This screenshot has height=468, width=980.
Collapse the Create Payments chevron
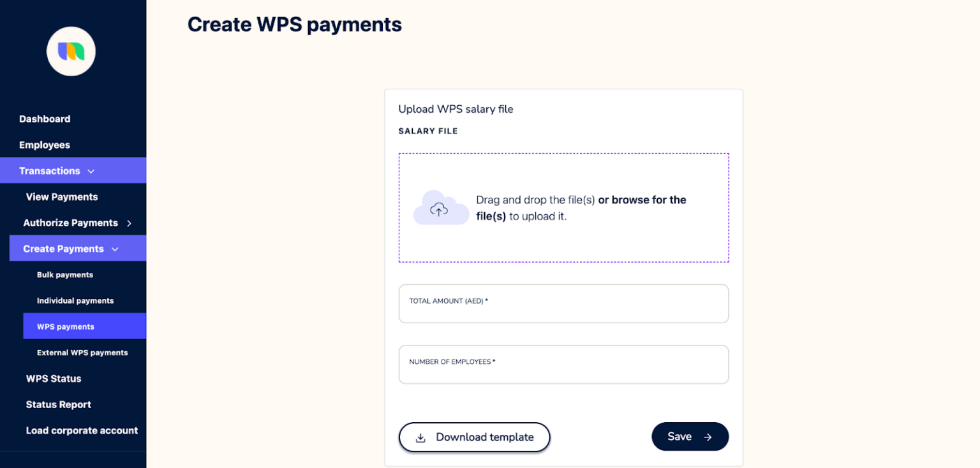[x=115, y=249]
